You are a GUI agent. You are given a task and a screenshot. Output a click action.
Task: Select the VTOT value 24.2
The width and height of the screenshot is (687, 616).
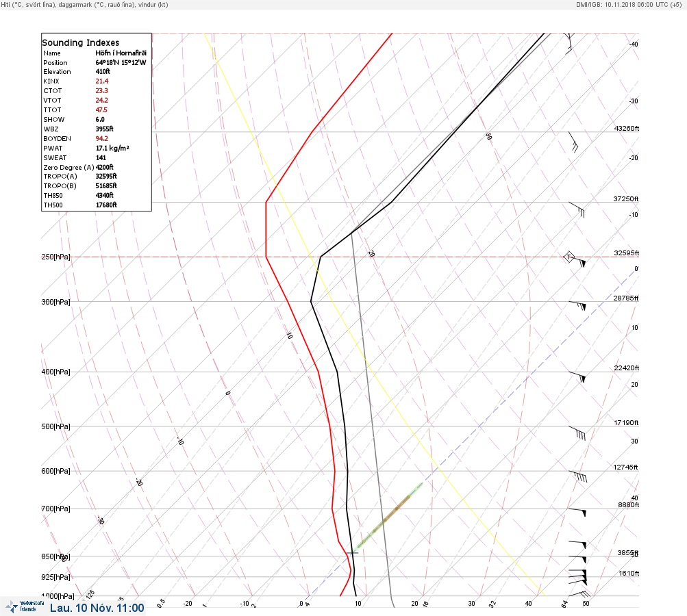pos(102,100)
